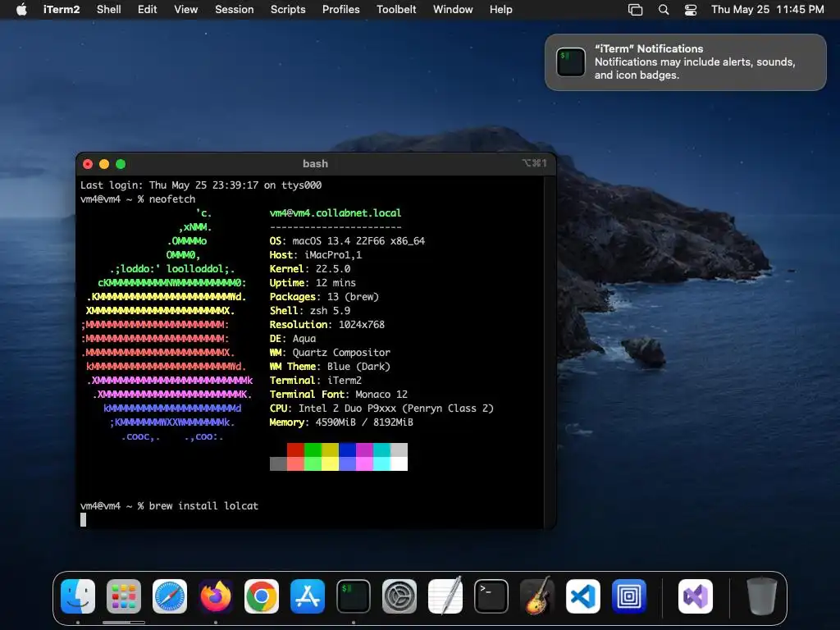Click the 'OS: macOS 13.4 22F66 x86_64' line
Image resolution: width=840 pixels, height=630 pixels.
347,241
